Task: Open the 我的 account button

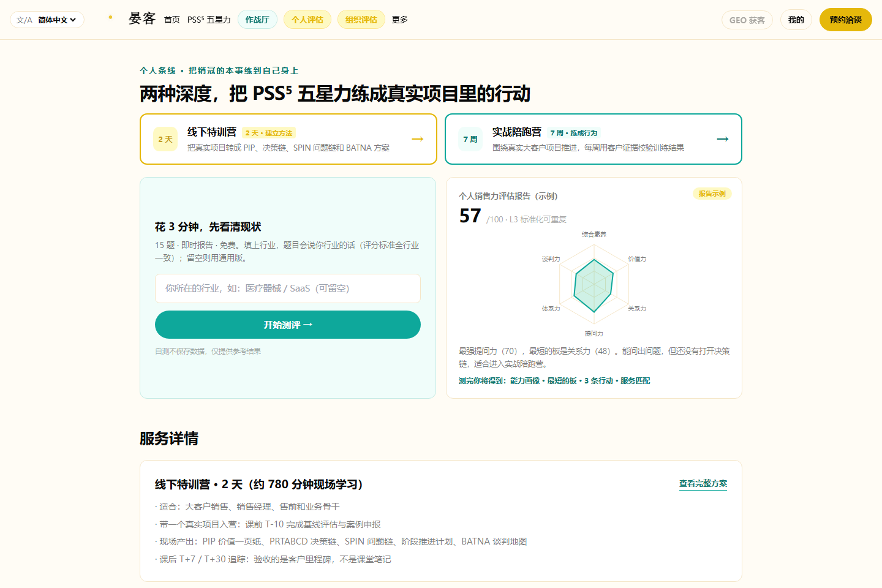Action: 796,20
